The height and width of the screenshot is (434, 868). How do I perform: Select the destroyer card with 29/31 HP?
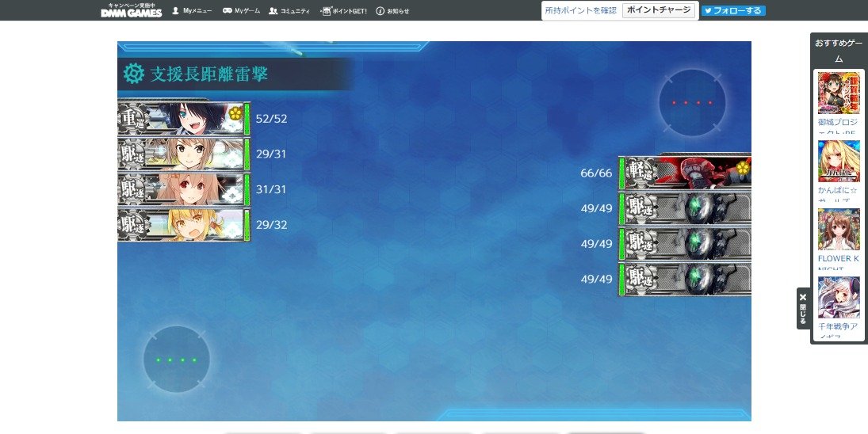click(184, 154)
